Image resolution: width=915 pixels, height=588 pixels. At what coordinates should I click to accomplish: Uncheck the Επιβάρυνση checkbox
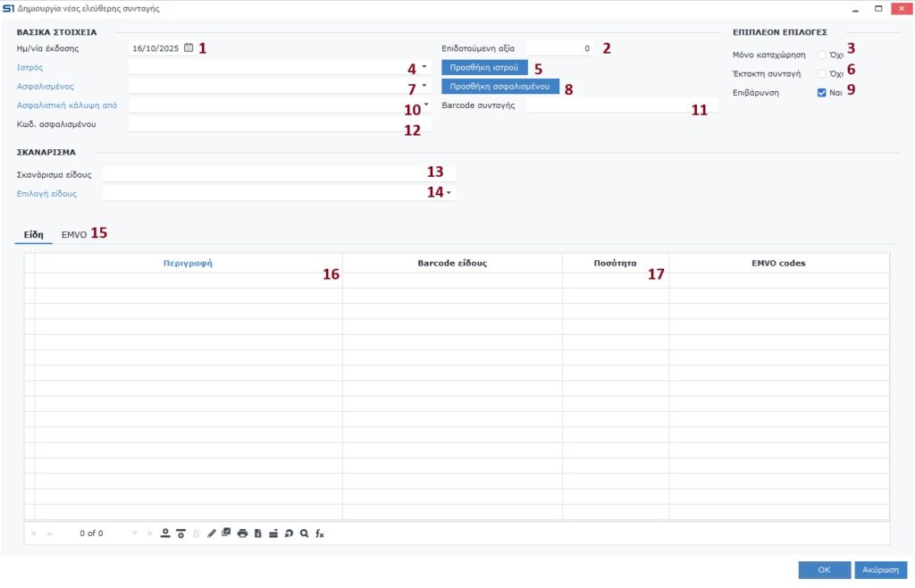coord(821,92)
